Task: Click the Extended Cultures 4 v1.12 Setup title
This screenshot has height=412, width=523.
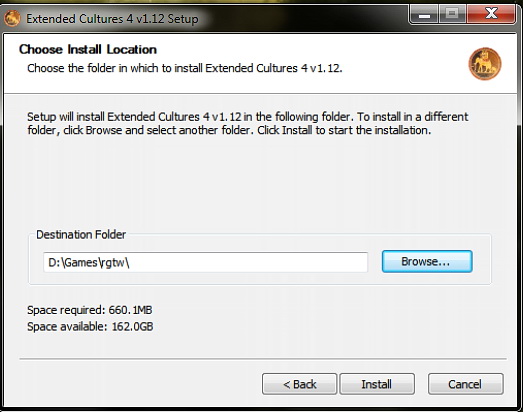Action: 112,19
